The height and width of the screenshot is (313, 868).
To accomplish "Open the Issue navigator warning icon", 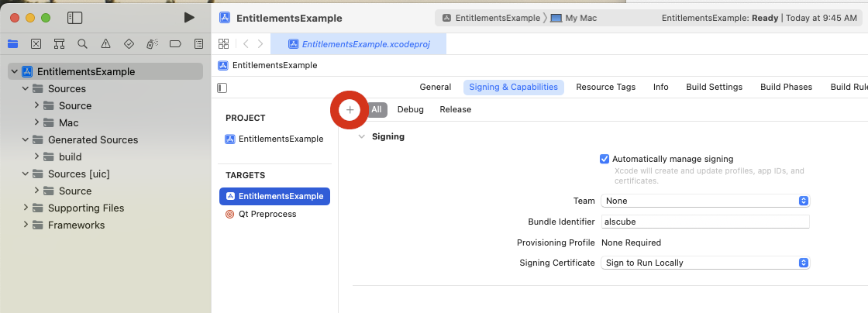I will coord(105,43).
